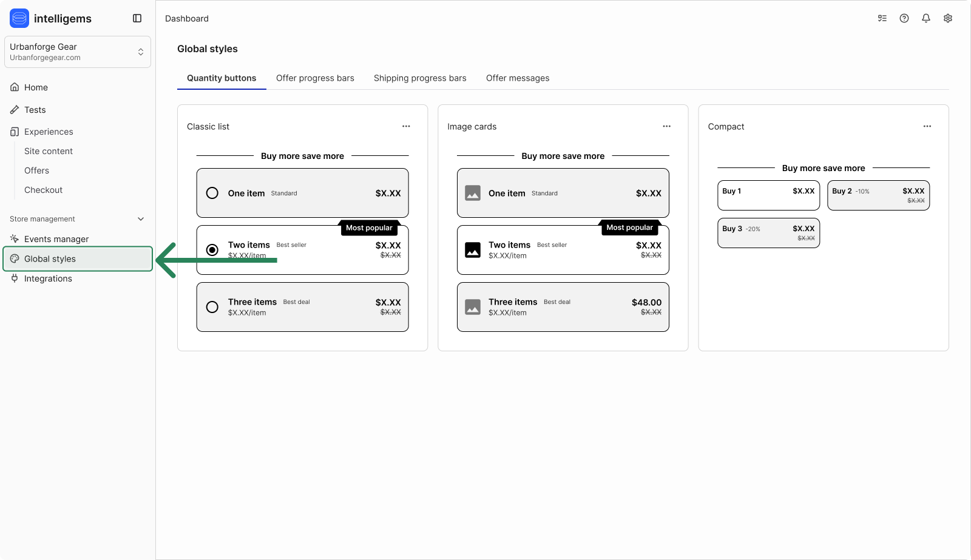Select Two items radio in Classic list
The height and width of the screenshot is (560, 971).
[212, 250]
